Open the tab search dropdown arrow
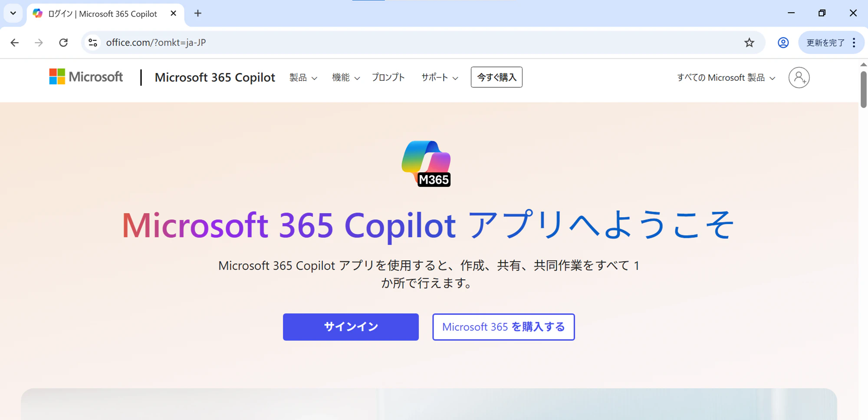The image size is (868, 420). pyautogui.click(x=13, y=13)
